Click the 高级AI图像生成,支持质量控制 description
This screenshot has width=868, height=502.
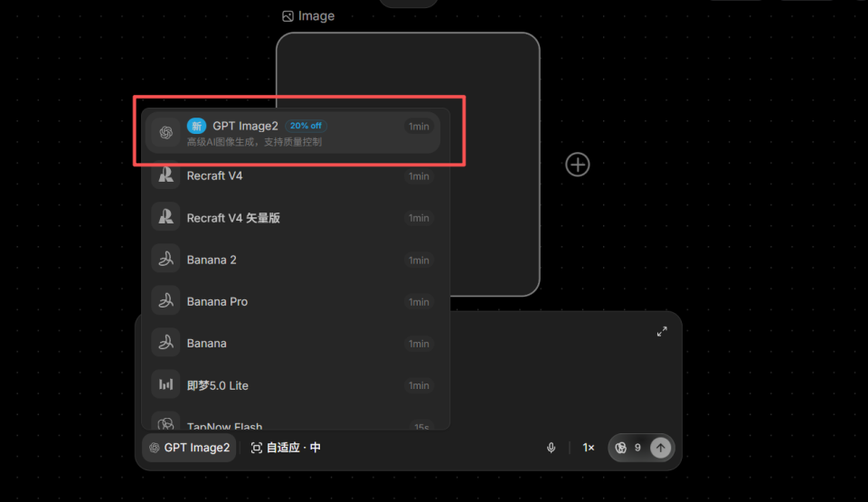coord(254,142)
